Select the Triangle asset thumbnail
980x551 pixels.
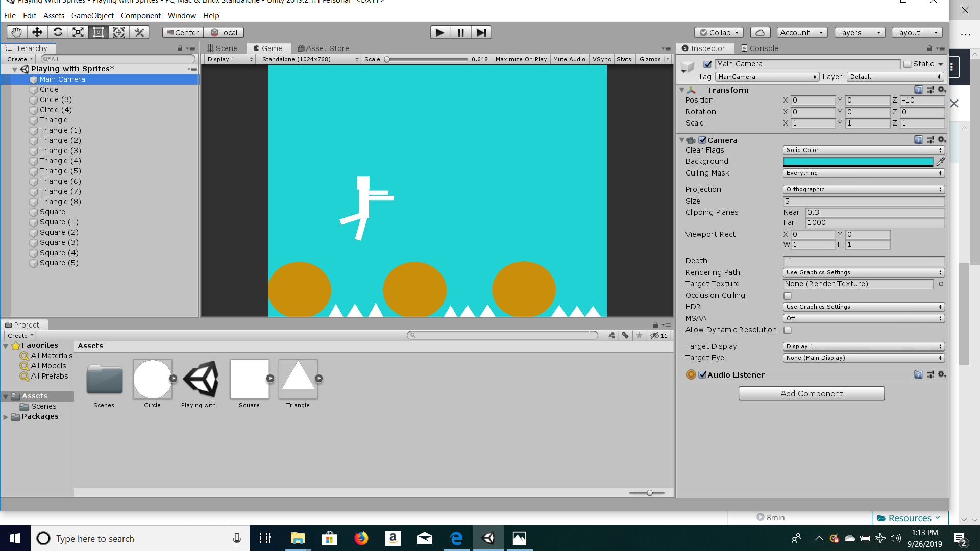click(x=298, y=379)
